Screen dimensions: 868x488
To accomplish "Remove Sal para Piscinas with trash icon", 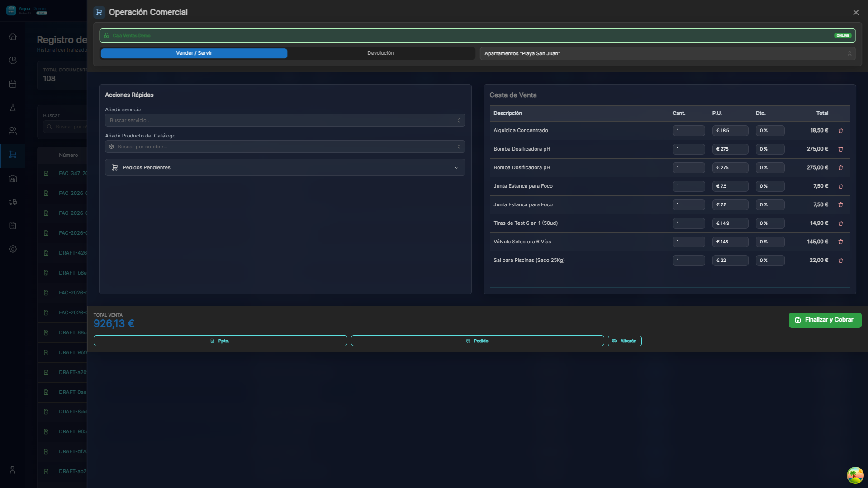I will pos(840,261).
